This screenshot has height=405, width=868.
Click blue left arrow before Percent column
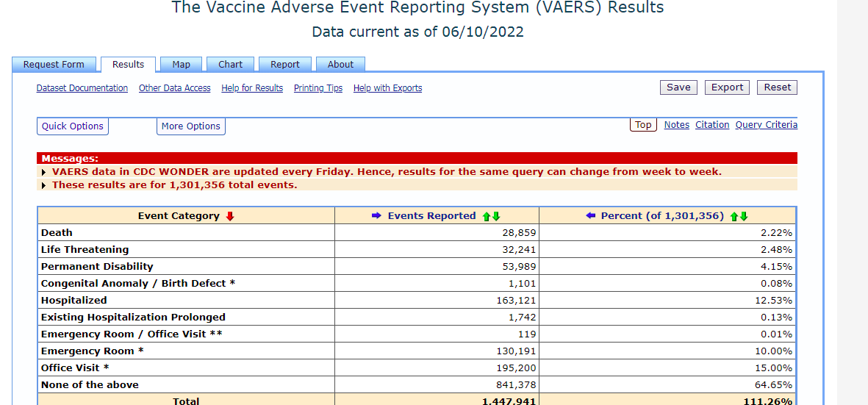590,216
